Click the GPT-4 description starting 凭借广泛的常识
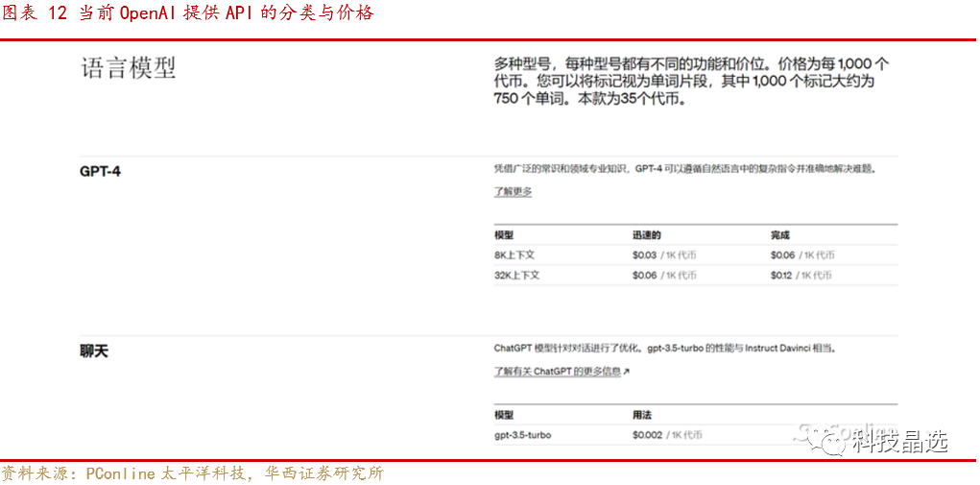Image resolution: width=980 pixels, height=485 pixels. coord(685,169)
